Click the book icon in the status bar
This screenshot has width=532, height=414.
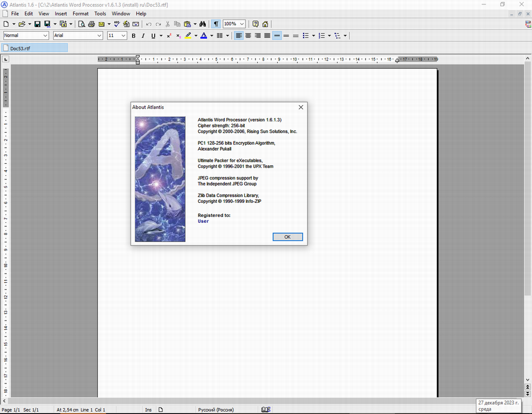[266, 410]
